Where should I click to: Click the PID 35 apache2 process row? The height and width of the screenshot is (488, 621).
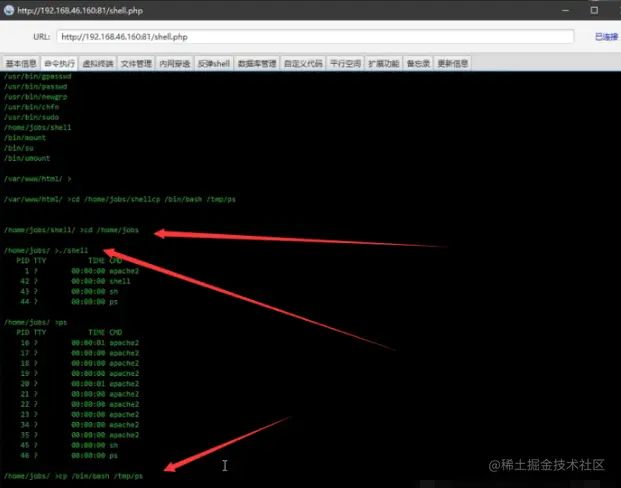(x=80, y=435)
